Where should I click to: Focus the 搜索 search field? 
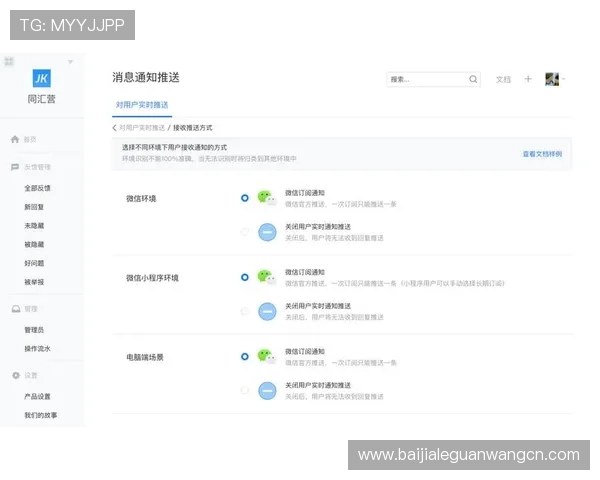coord(433,79)
